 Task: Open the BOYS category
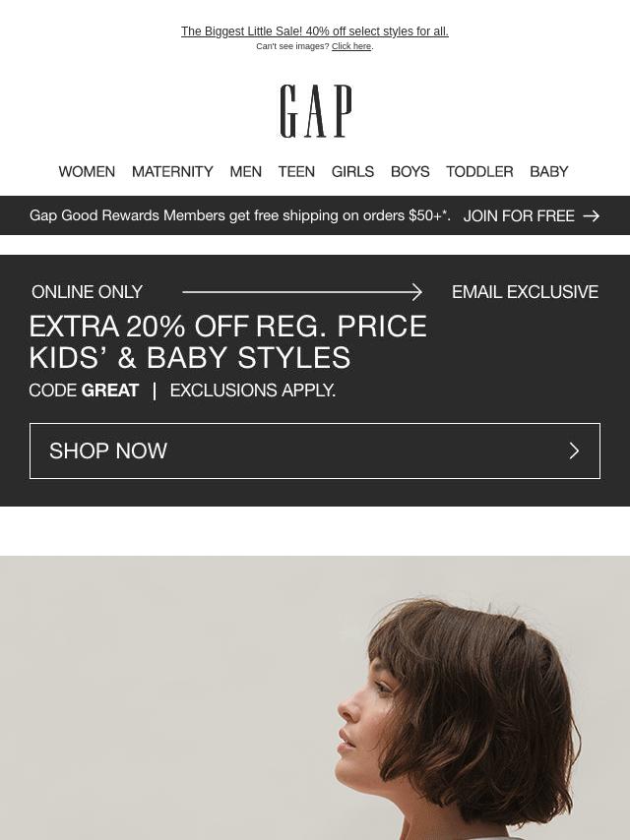(x=410, y=171)
